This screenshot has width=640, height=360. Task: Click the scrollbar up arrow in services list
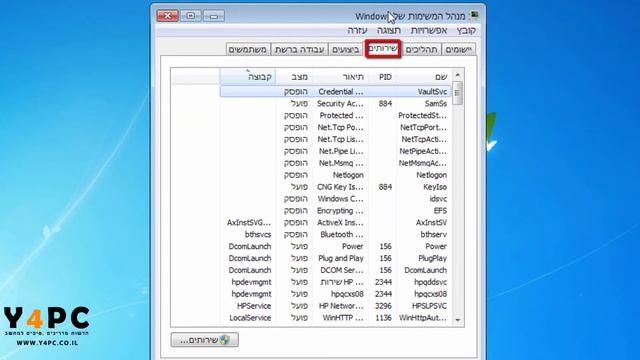458,76
